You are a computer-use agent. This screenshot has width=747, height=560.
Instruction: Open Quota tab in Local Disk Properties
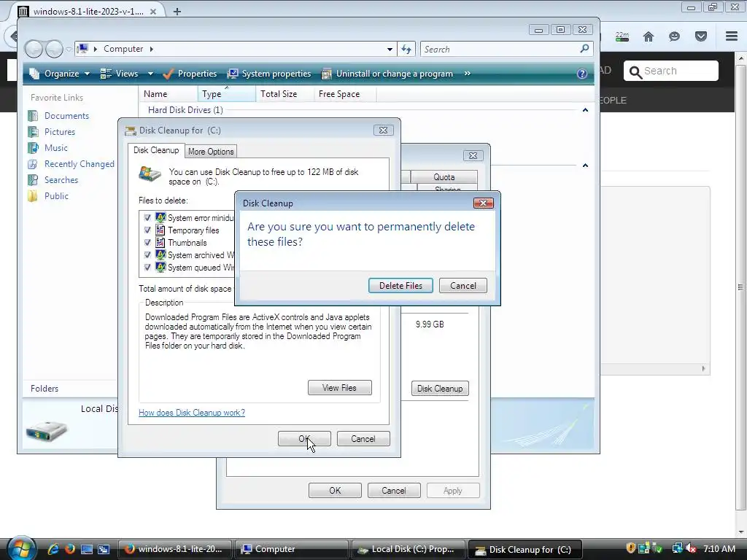click(x=444, y=176)
